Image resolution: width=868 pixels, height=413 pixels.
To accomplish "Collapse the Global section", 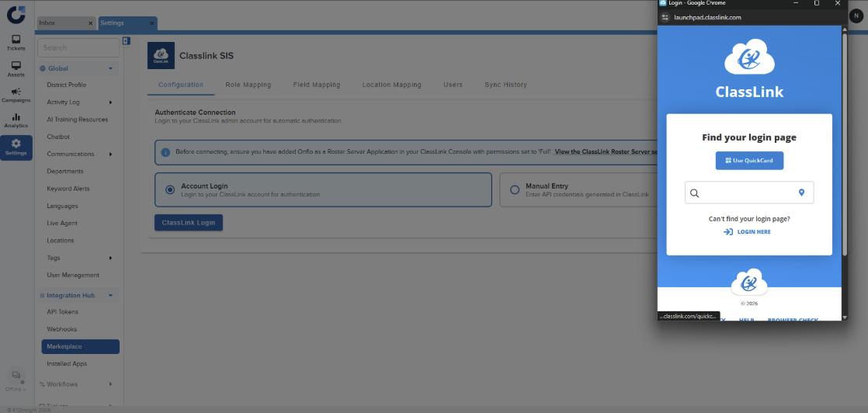I will point(110,68).
